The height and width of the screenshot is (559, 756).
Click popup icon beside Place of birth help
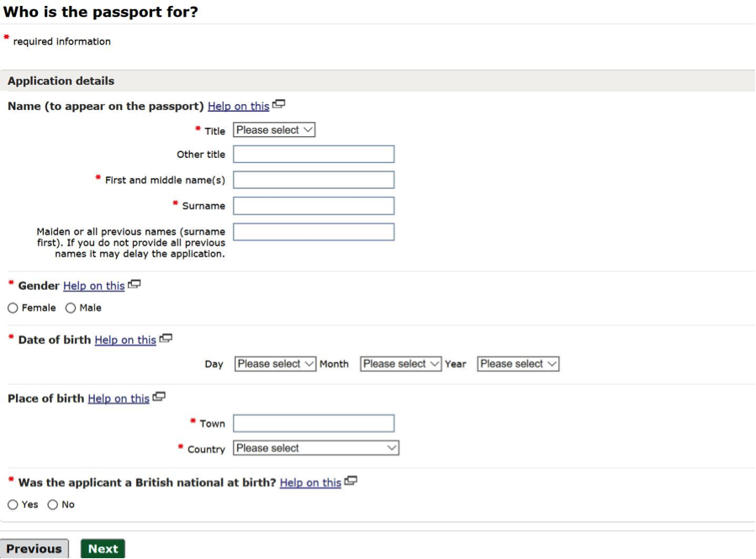(159, 397)
